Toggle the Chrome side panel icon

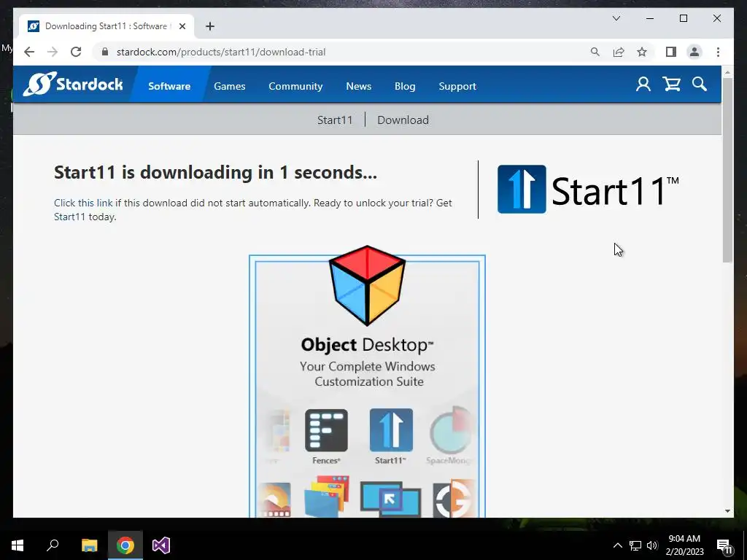pyautogui.click(x=671, y=52)
